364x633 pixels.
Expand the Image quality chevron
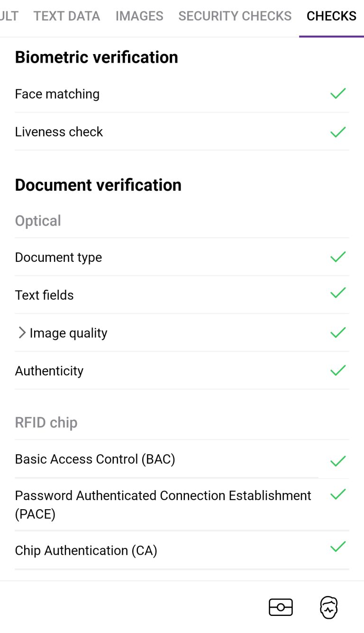21,333
